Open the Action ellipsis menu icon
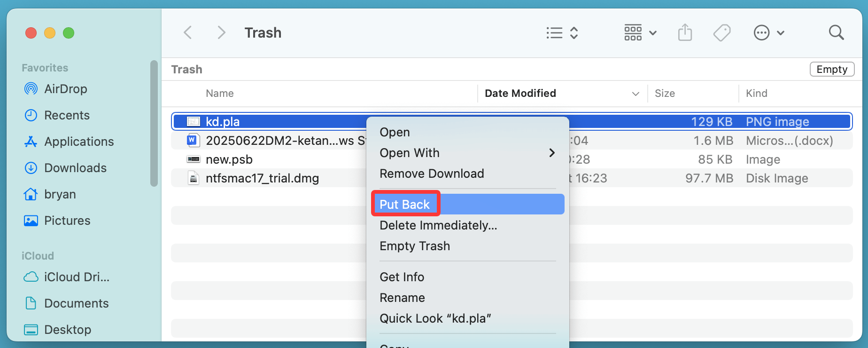The image size is (868, 348). [x=761, y=33]
